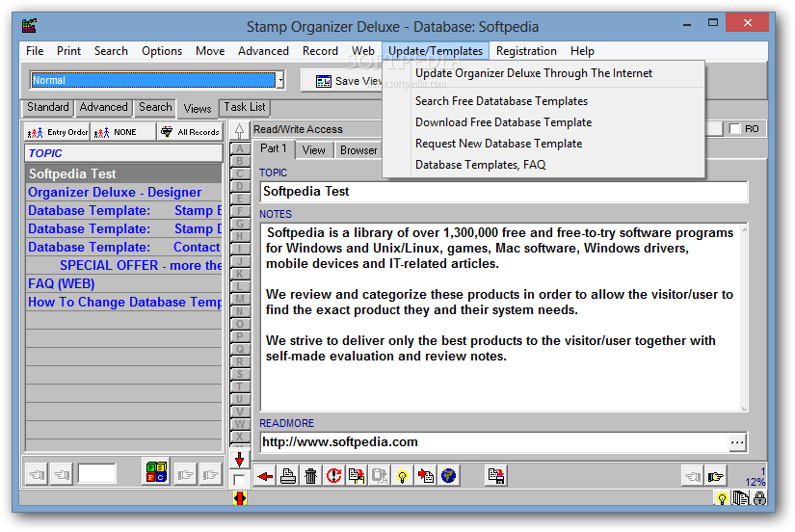The image size is (795, 532).
Task: Click the READMORE URL field
Action: [494, 442]
